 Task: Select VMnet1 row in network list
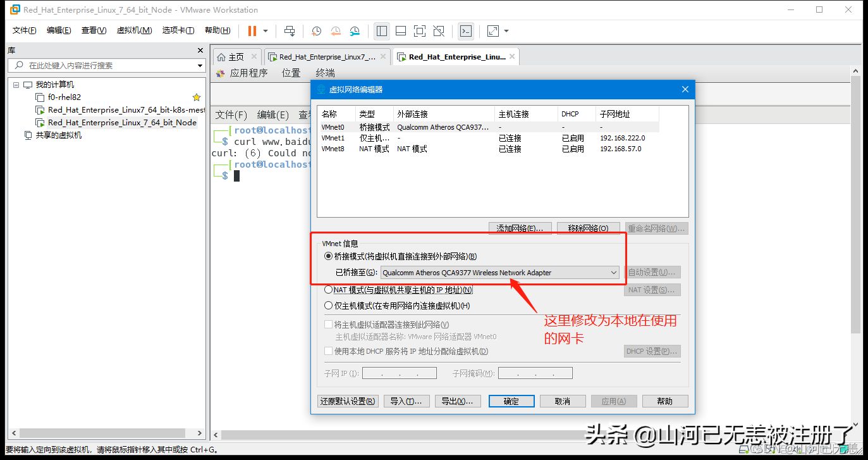[x=489, y=138]
